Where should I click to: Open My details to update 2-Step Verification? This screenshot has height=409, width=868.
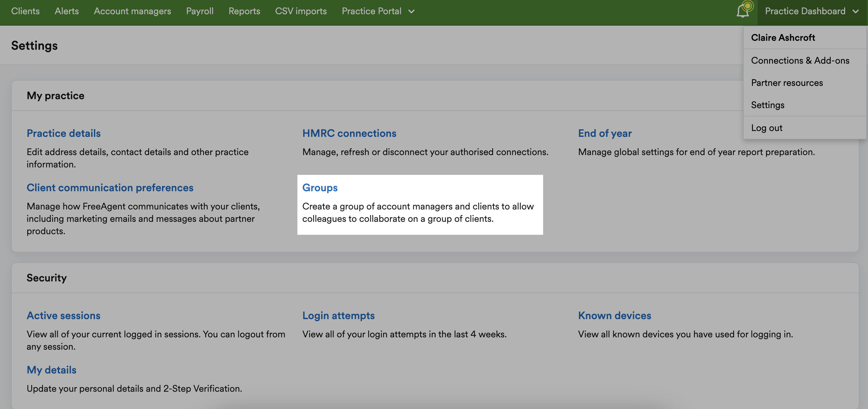click(x=52, y=370)
